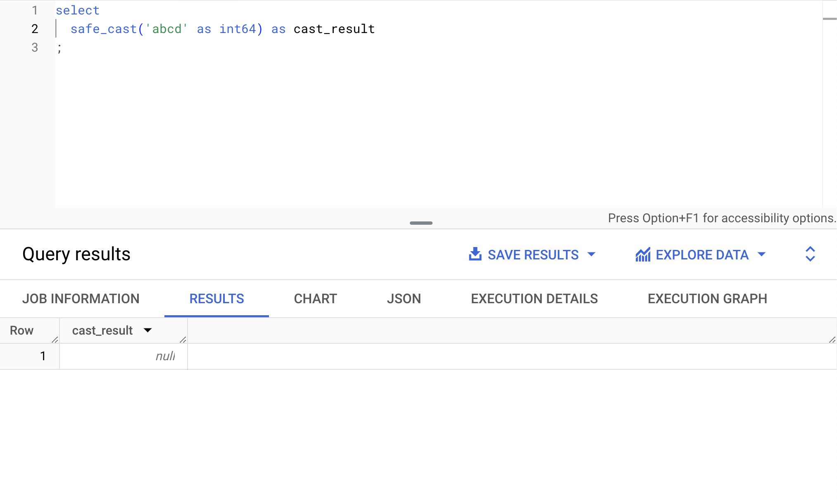Click the Row column resize handle
Image resolution: width=837 pixels, height=504 pixels.
tap(55, 340)
